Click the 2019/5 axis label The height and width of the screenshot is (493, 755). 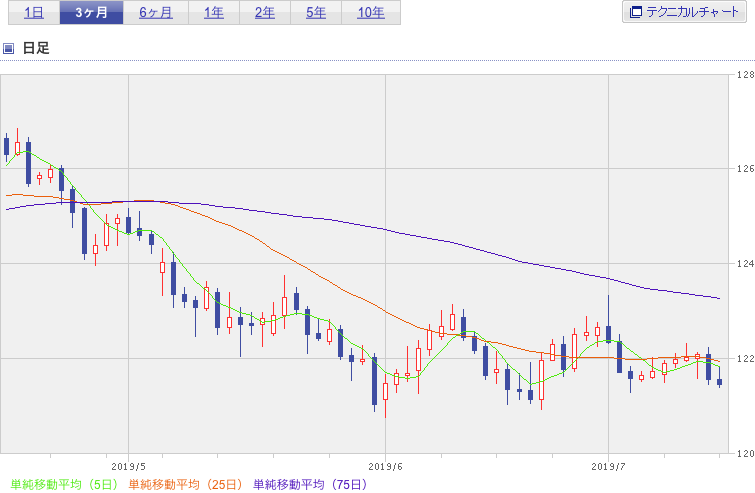(128, 467)
